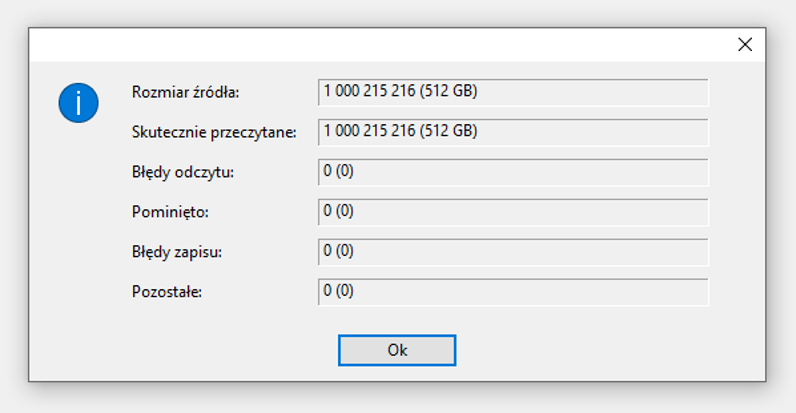Click the "Pozostałe:" label
This screenshot has height=413, width=796.
pyautogui.click(x=167, y=292)
